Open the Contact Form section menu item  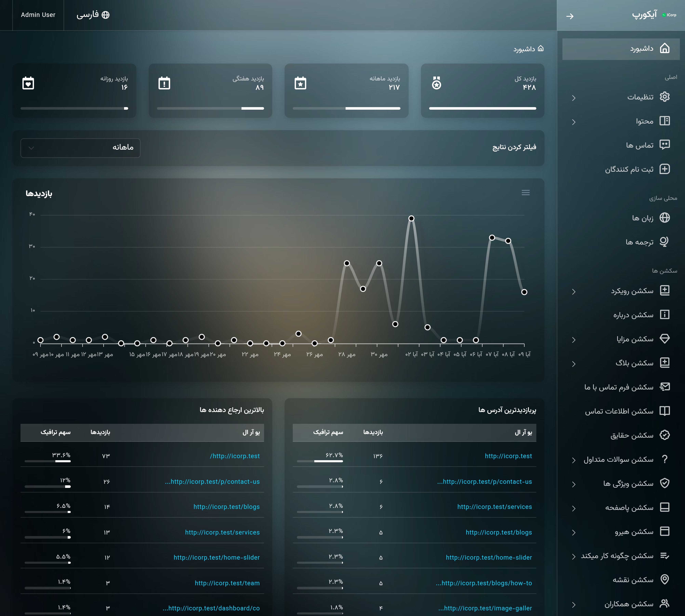point(619,387)
